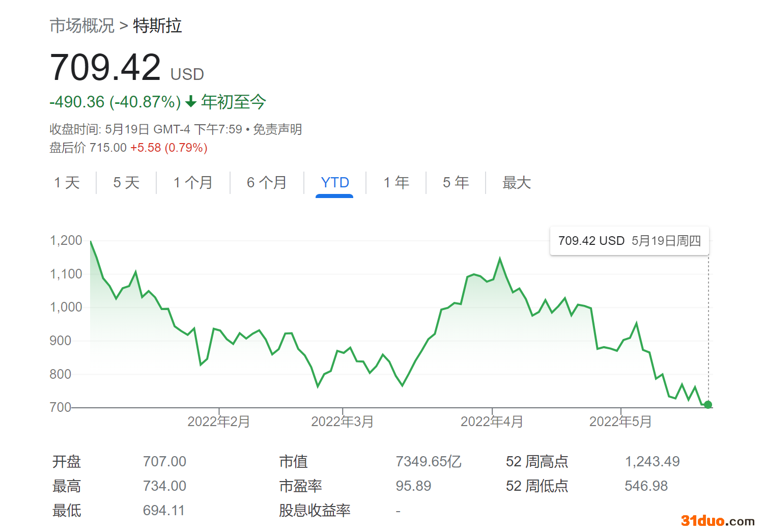Choose the 1 个月 chart range
Image resolution: width=764 pixels, height=532 pixels.
pos(193,183)
